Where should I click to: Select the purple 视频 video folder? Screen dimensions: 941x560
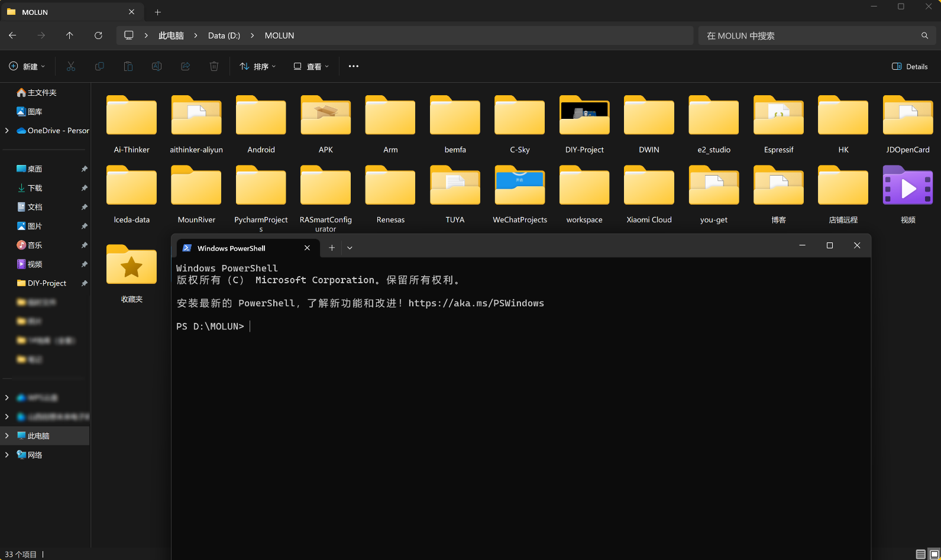click(908, 194)
